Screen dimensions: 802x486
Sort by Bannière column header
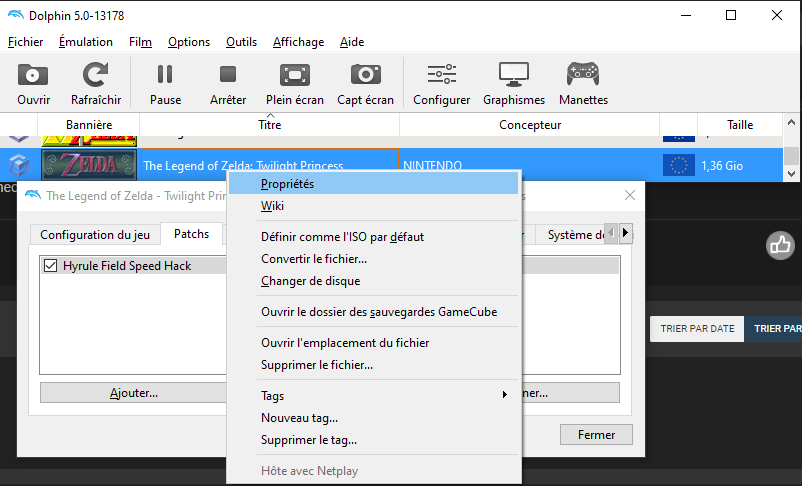tap(89, 125)
